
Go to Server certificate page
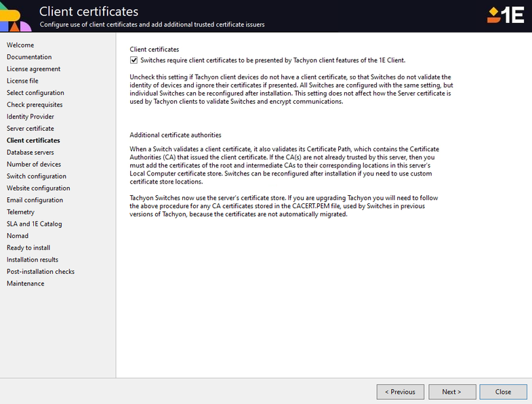[x=30, y=129]
